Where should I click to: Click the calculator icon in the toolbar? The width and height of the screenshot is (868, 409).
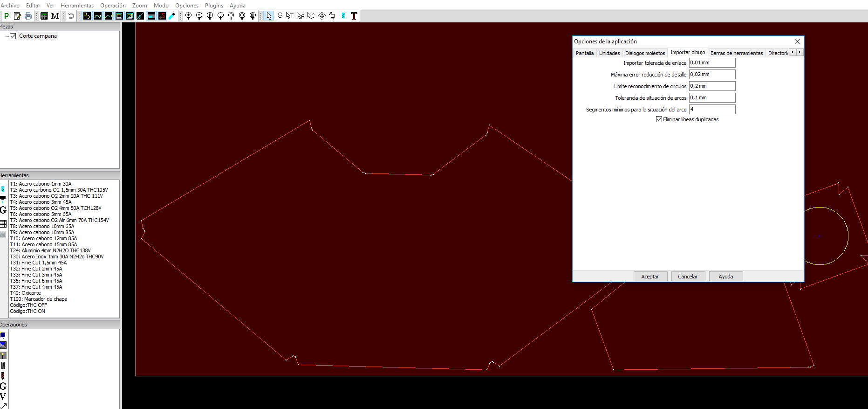click(x=44, y=16)
